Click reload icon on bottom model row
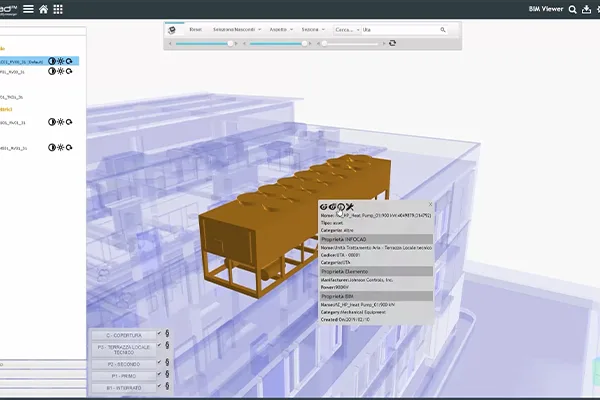Screen dimensions: 600x400 click(x=69, y=147)
